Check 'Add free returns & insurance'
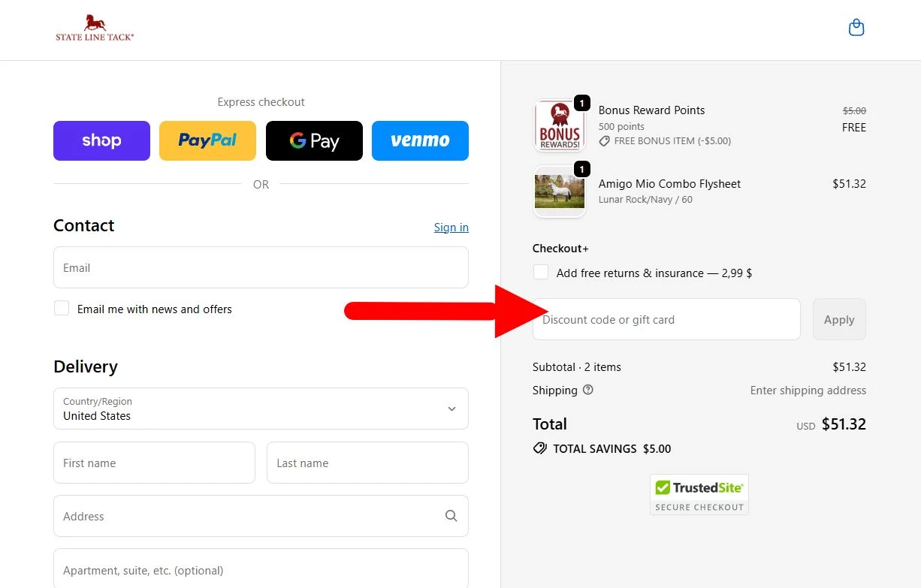 (x=541, y=272)
